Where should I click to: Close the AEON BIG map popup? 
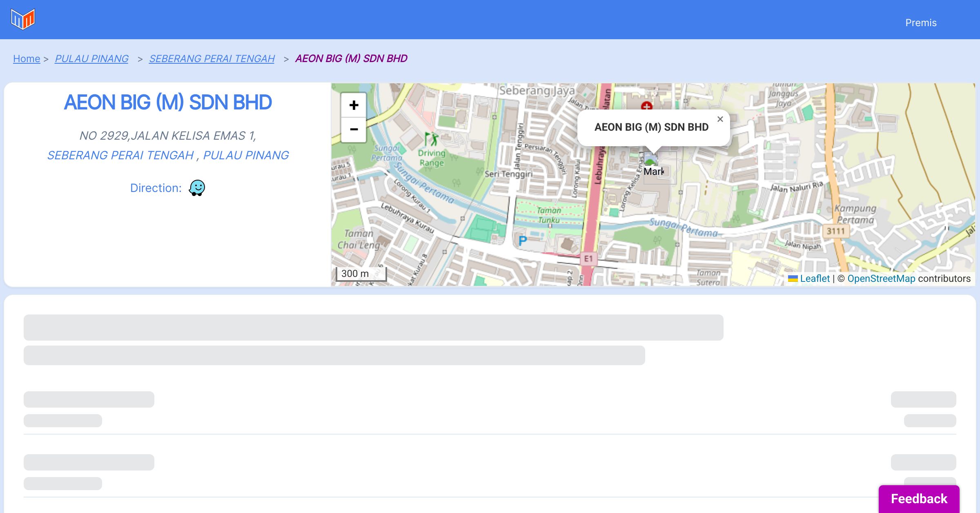pos(720,119)
